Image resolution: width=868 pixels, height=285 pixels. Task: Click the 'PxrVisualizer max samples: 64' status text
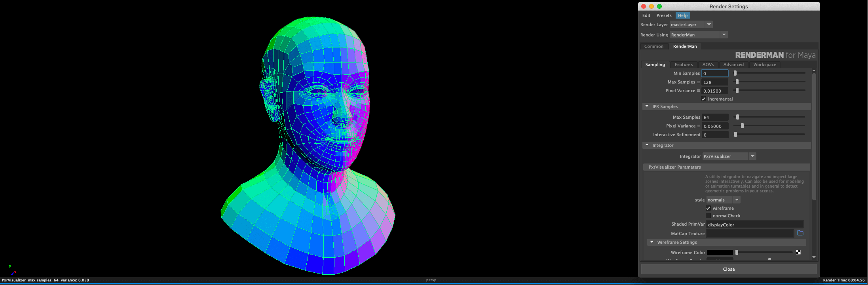coord(30,280)
